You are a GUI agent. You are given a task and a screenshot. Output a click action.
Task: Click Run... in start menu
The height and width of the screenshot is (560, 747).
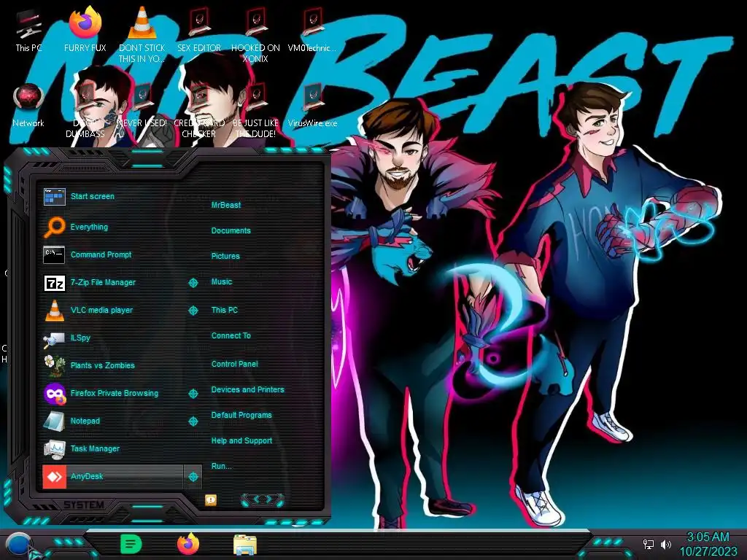[221, 466]
